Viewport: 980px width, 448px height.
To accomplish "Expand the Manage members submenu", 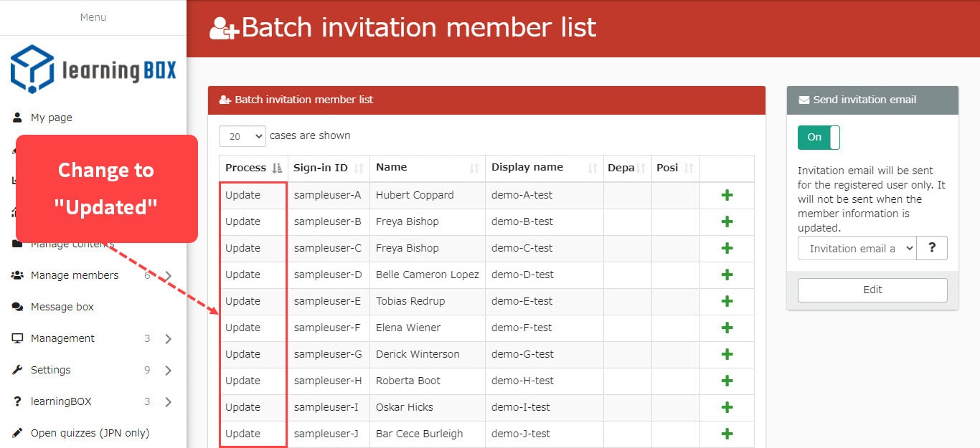I will pyautogui.click(x=168, y=275).
